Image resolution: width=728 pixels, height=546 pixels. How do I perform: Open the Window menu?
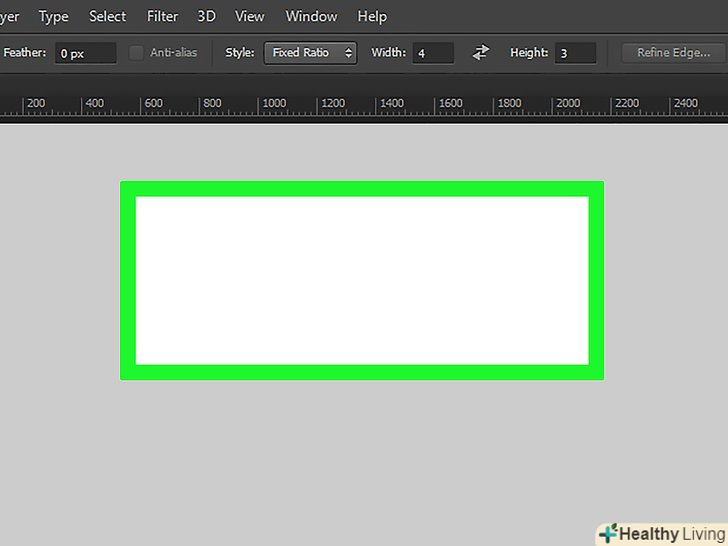[x=311, y=16]
